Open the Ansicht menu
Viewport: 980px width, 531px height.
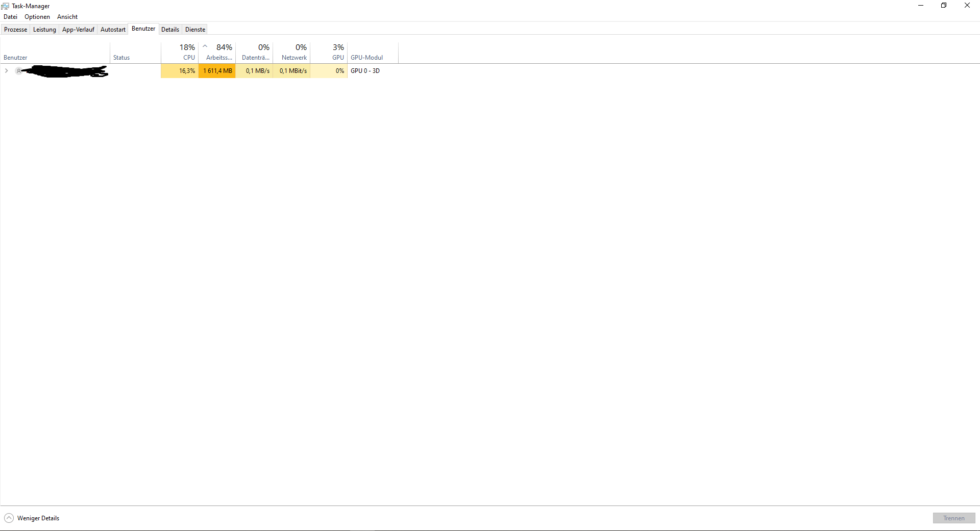(x=67, y=17)
